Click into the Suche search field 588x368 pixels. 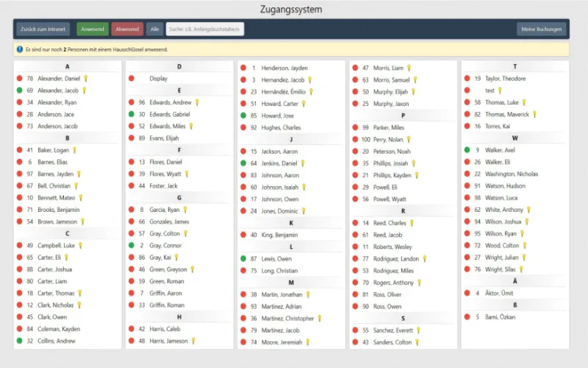click(204, 29)
